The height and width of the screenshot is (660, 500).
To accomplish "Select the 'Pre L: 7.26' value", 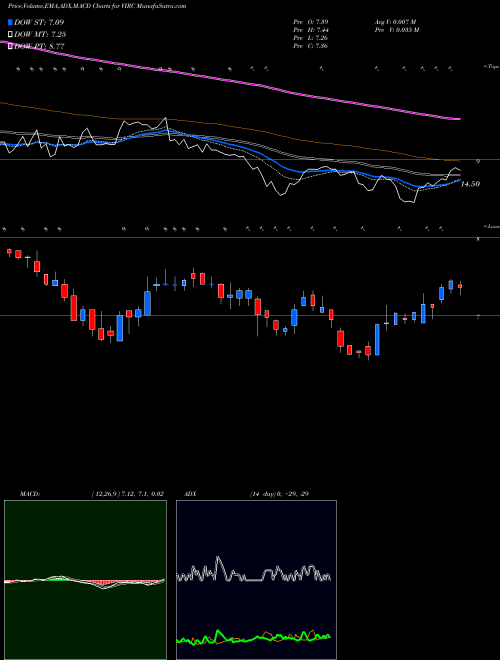I will coord(311,37).
